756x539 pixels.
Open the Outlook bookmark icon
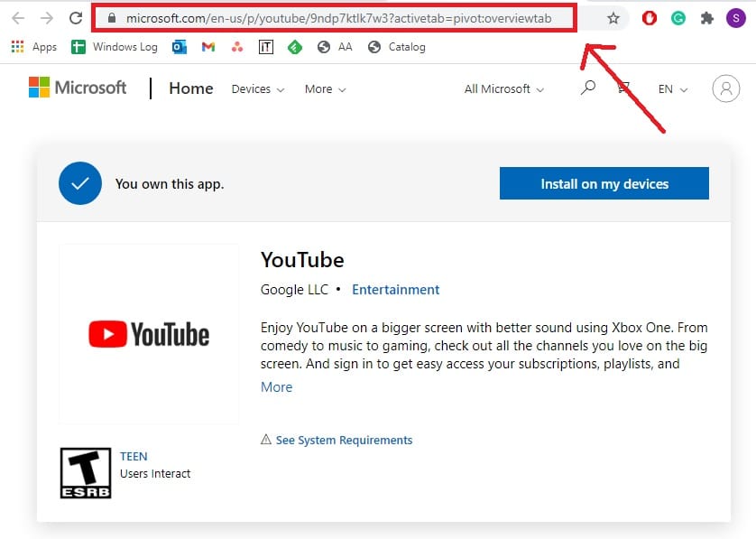tap(177, 46)
